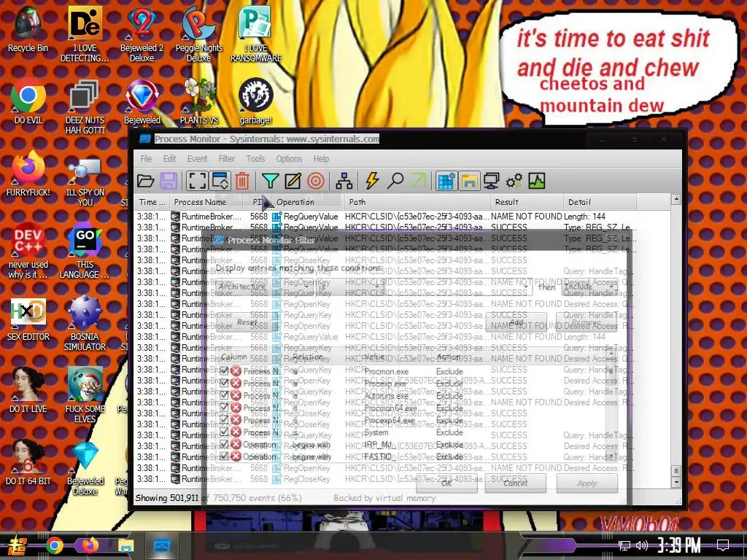Click the magnifier Find toolbar icon
The image size is (747, 560).
click(395, 181)
